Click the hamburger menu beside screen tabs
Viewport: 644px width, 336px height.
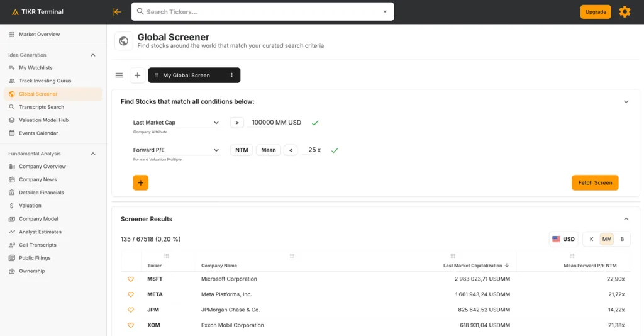click(x=119, y=76)
